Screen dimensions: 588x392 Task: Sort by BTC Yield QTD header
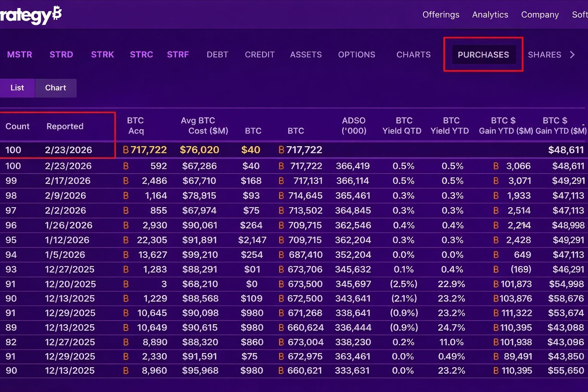(402, 126)
